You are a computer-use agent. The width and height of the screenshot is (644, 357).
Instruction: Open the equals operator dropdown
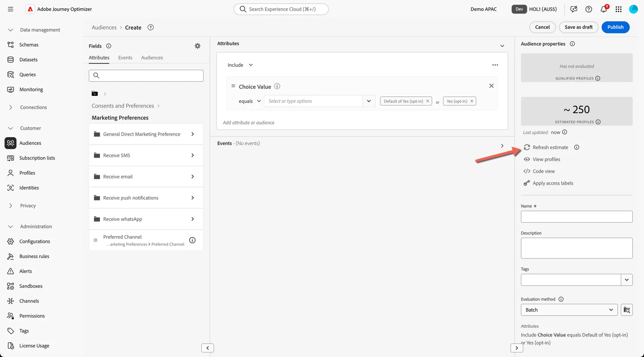(x=250, y=101)
